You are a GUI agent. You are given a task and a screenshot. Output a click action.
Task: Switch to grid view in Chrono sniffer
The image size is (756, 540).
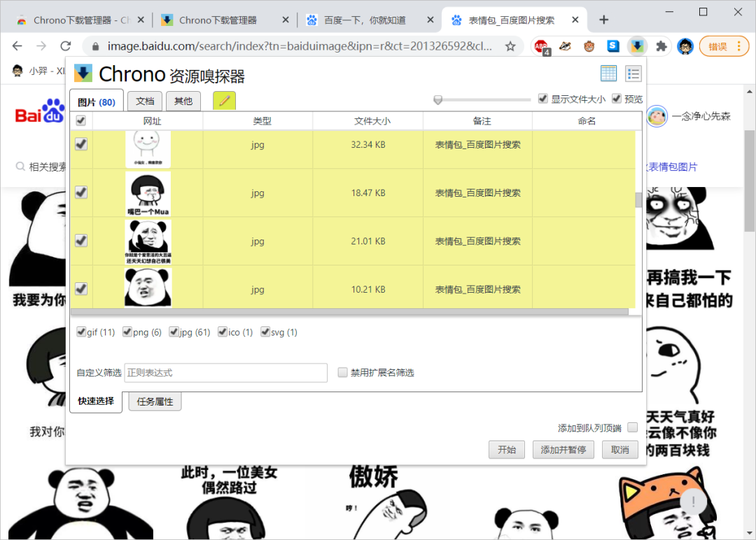[608, 74]
